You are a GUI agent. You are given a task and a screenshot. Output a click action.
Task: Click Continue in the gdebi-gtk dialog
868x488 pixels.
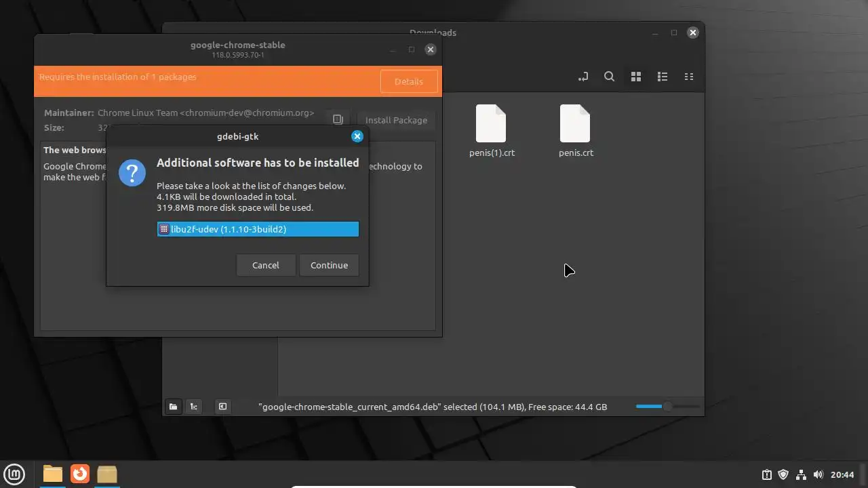(x=329, y=265)
